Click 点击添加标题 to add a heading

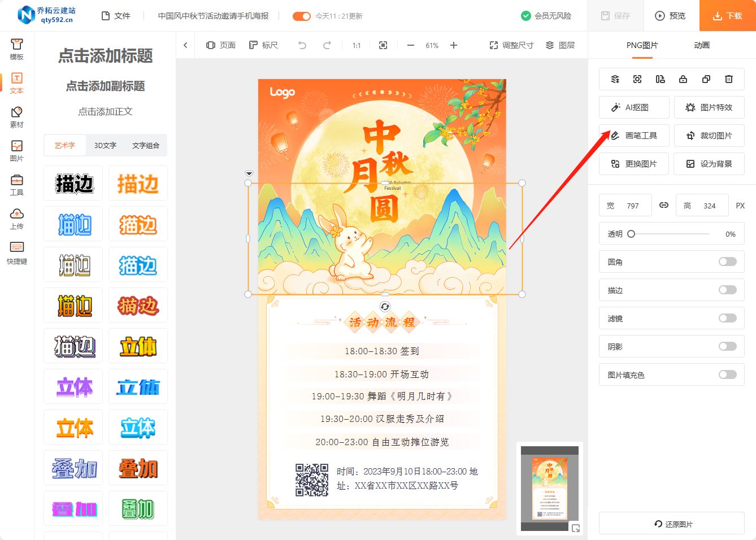coord(106,55)
